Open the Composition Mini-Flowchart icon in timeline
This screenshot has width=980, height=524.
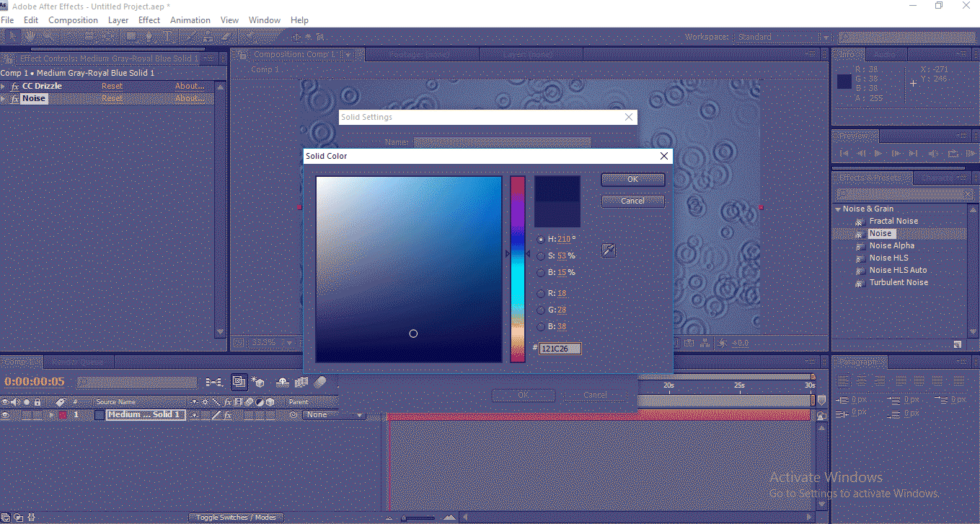pyautogui.click(x=214, y=382)
